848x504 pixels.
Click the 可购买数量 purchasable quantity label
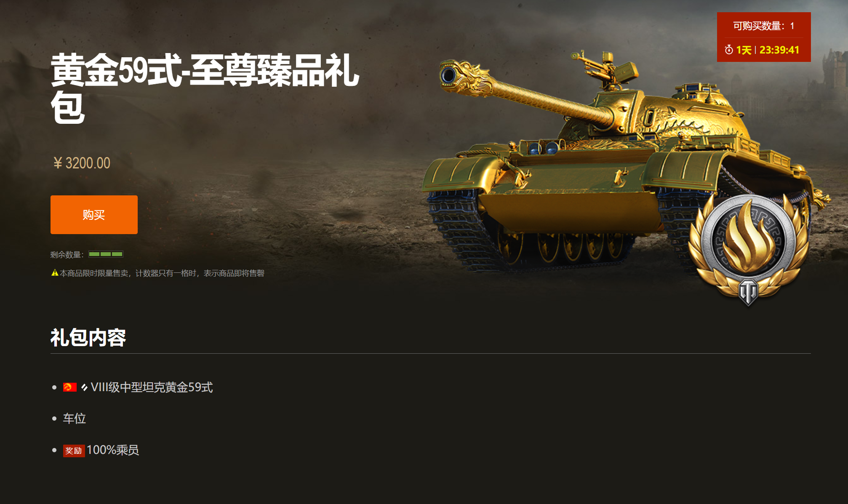(759, 26)
